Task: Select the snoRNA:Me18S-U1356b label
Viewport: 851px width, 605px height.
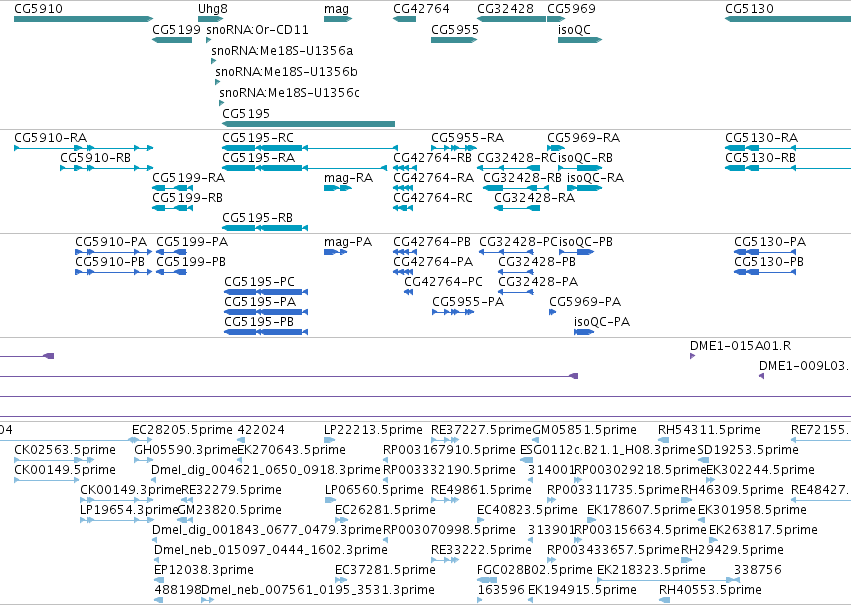Action: (x=287, y=72)
